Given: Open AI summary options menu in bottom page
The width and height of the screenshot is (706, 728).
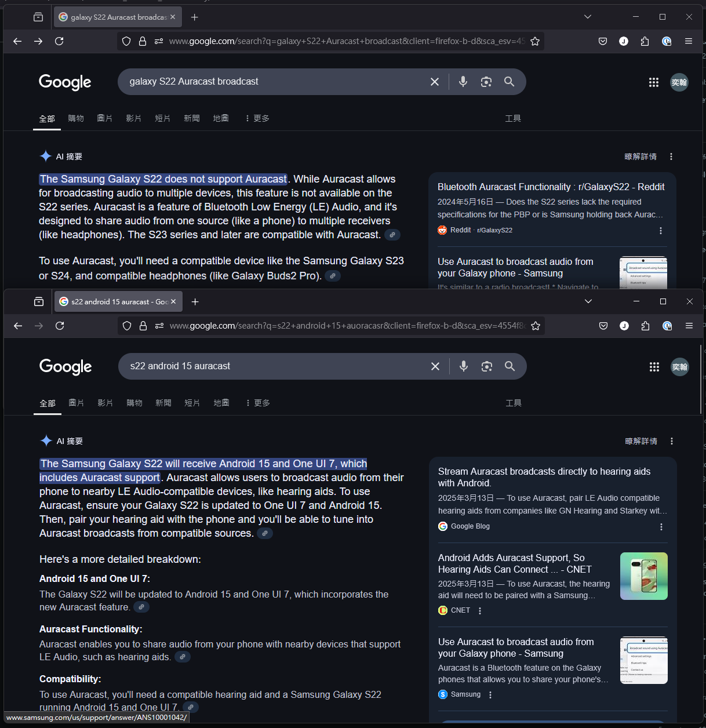Looking at the screenshot, I should [672, 441].
